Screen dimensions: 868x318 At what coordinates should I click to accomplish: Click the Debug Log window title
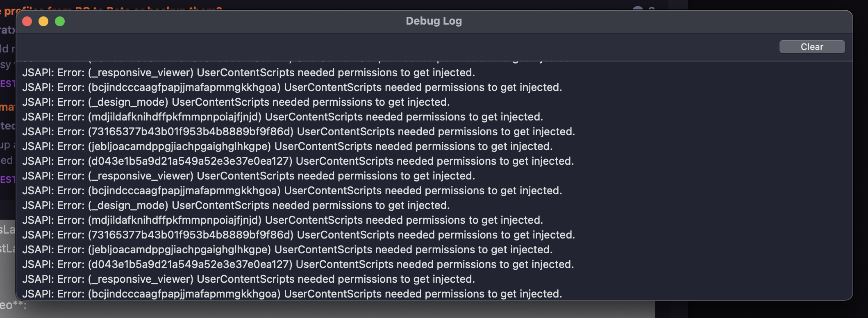click(434, 21)
